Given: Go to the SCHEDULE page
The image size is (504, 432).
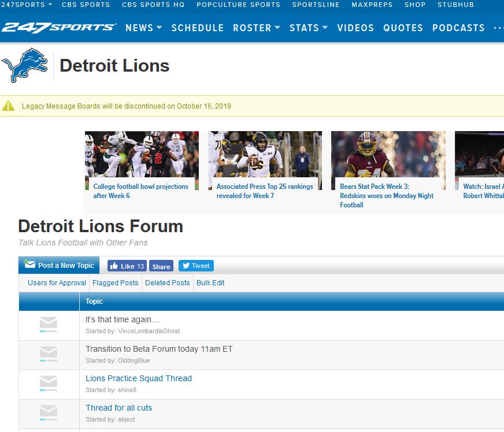Looking at the screenshot, I should (197, 28).
